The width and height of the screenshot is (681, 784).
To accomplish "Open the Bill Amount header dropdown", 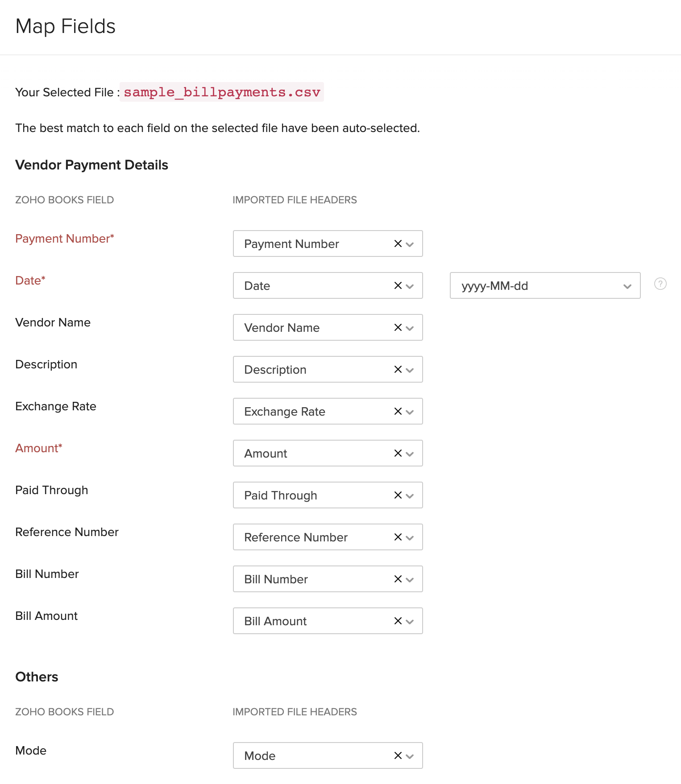I will 410,622.
